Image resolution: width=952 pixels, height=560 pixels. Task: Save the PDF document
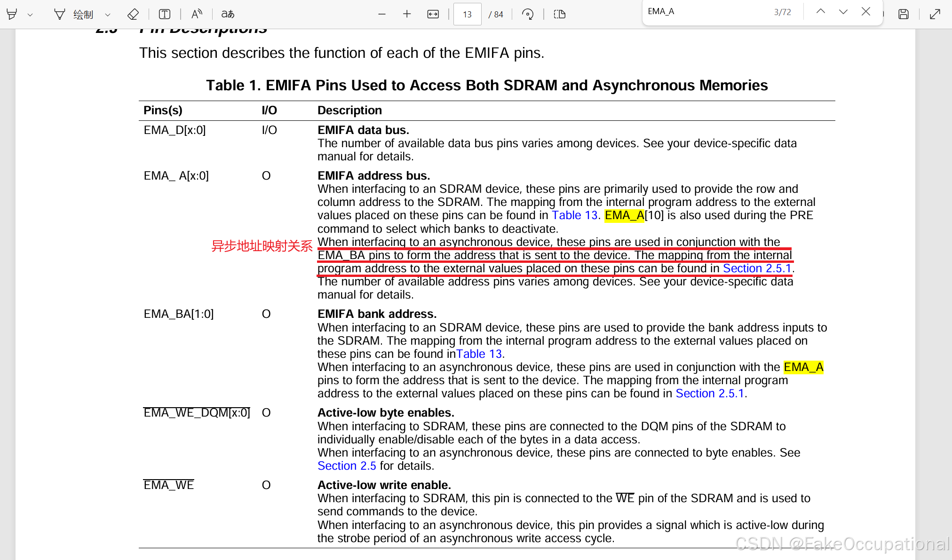(903, 14)
